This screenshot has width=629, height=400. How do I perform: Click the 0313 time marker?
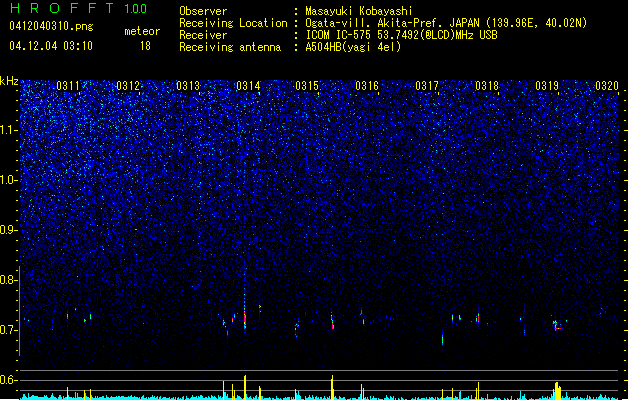188,86
